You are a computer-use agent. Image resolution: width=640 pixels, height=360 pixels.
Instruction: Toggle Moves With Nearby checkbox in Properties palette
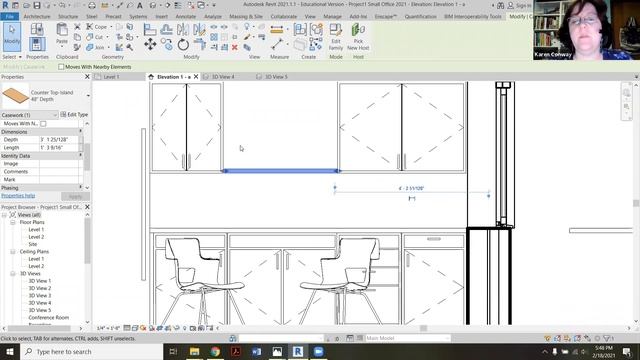coord(43,124)
